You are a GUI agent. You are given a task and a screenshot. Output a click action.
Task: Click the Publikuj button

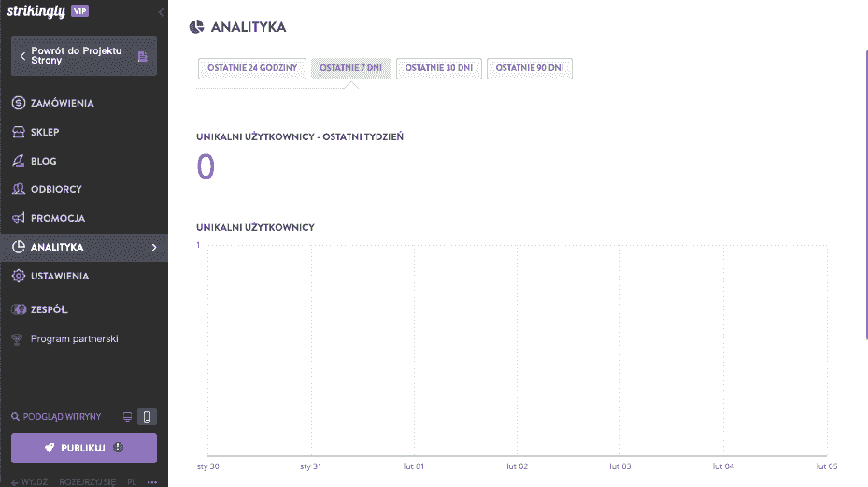(84, 448)
